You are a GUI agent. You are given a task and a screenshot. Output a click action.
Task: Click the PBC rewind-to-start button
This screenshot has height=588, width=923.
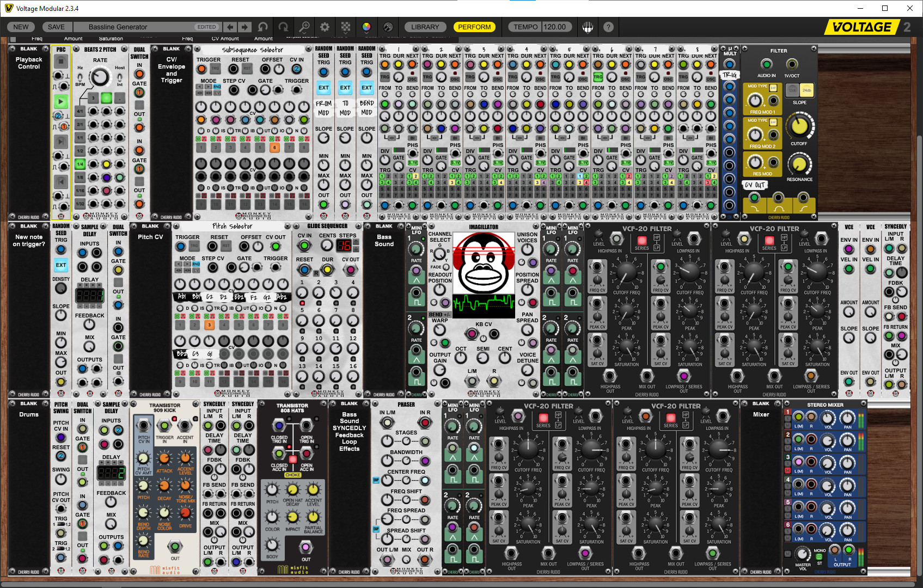60,181
